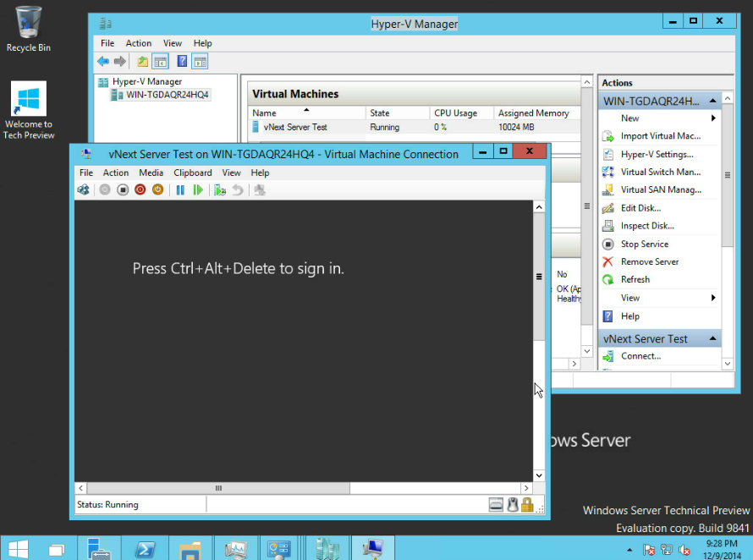Launch PowerShell from the taskbar

[x=145, y=548]
